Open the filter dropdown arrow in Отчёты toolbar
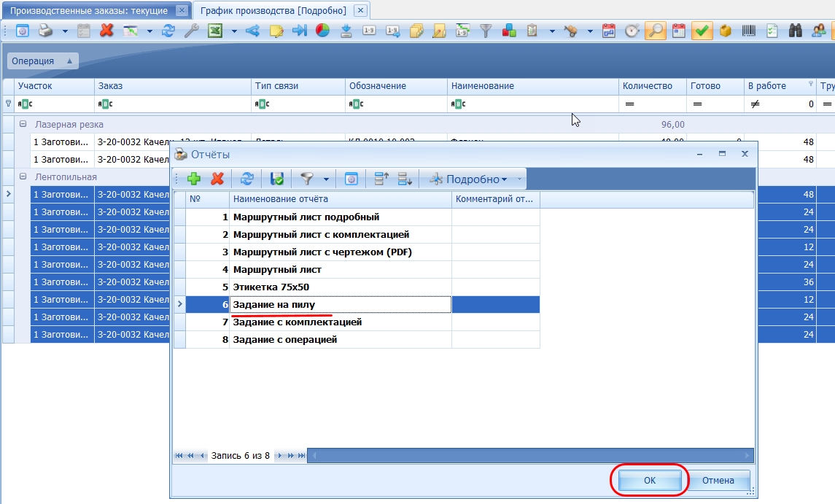The width and height of the screenshot is (835, 504). 326,179
